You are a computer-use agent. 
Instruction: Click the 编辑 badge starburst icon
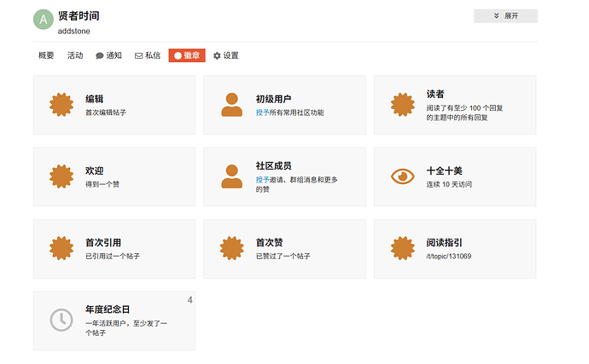tap(61, 105)
